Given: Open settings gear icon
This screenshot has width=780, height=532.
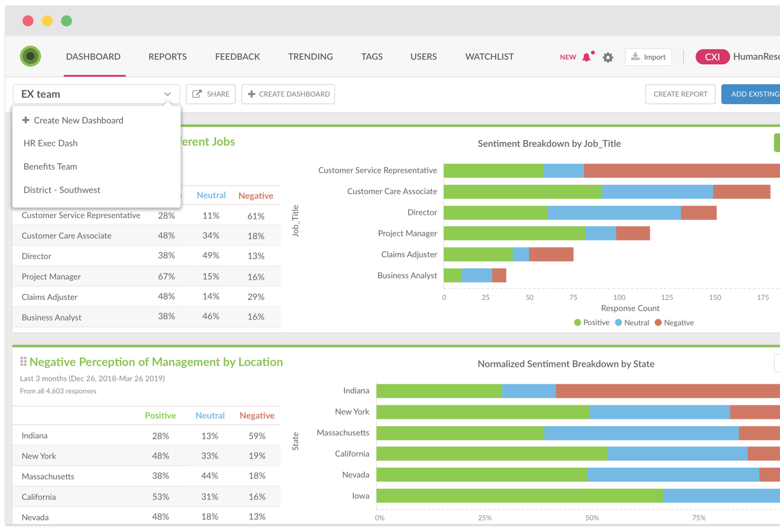Looking at the screenshot, I should [608, 57].
